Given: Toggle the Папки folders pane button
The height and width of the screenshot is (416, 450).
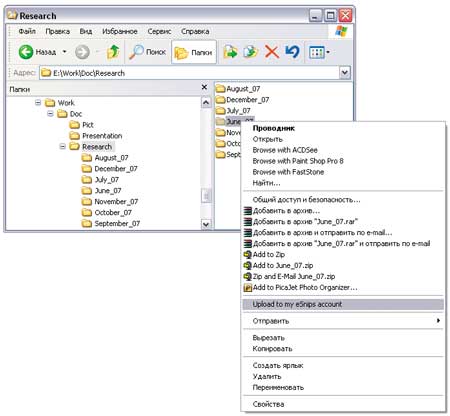Looking at the screenshot, I should pos(194,52).
